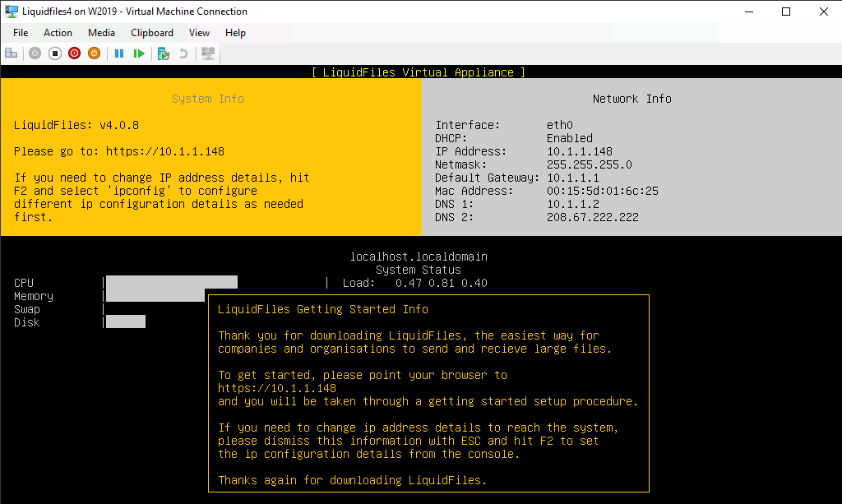The image size is (842, 504).
Task: Open the Help menu
Action: click(235, 33)
